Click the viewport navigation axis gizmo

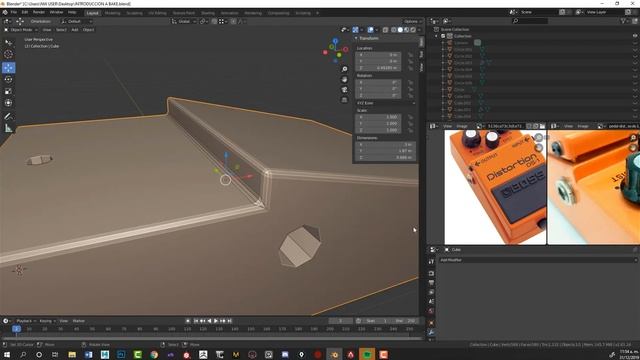(336, 50)
